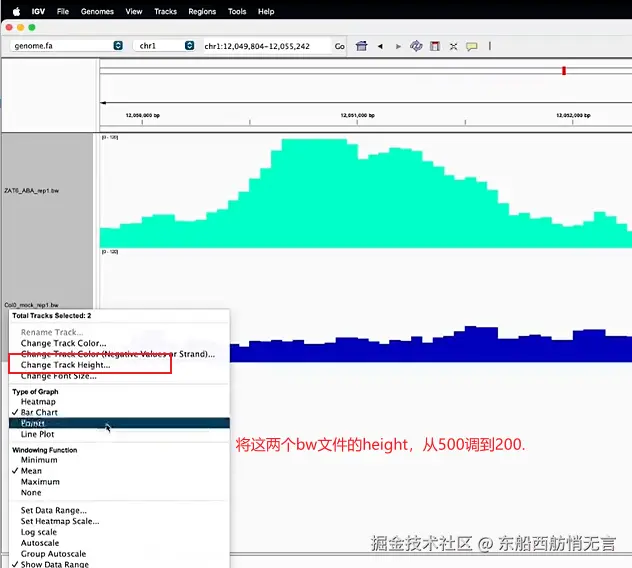
Task: Go forward with the right arrow icon
Action: (398, 46)
